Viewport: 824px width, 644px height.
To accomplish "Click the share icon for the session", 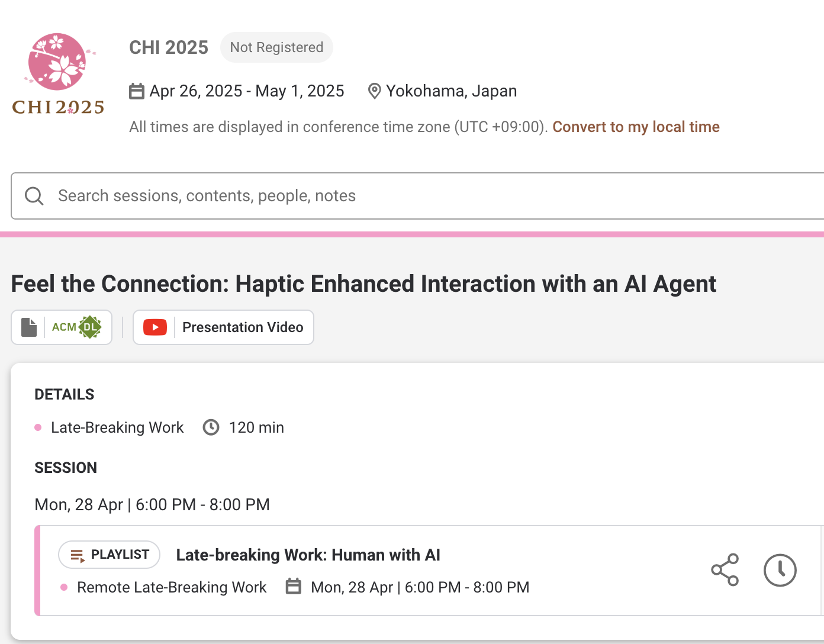I will (725, 570).
